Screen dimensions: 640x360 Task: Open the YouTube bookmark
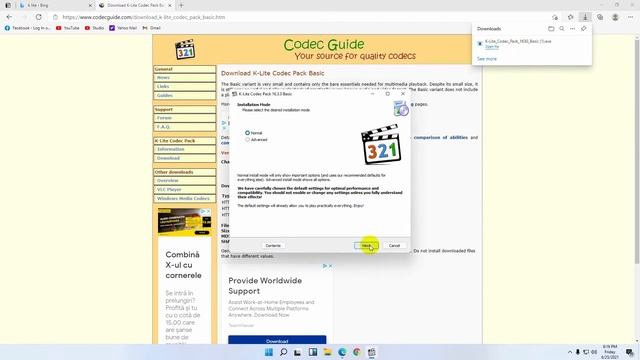point(68,28)
